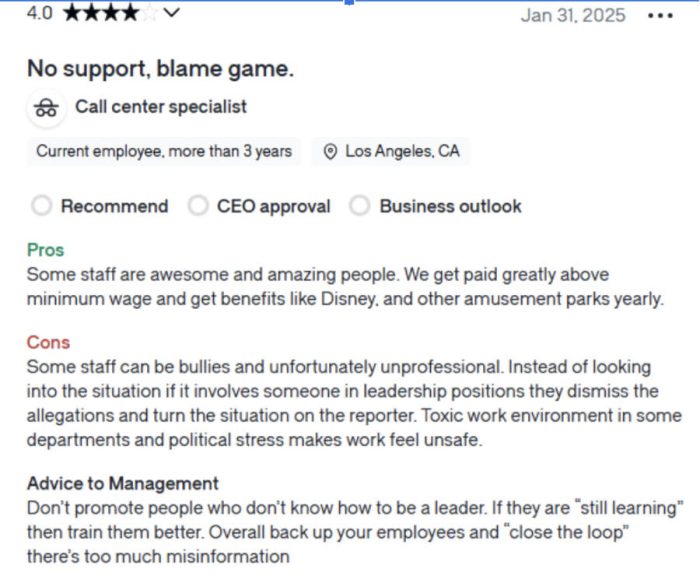
Task: Click the Pros section heading
Action: pyautogui.click(x=46, y=250)
